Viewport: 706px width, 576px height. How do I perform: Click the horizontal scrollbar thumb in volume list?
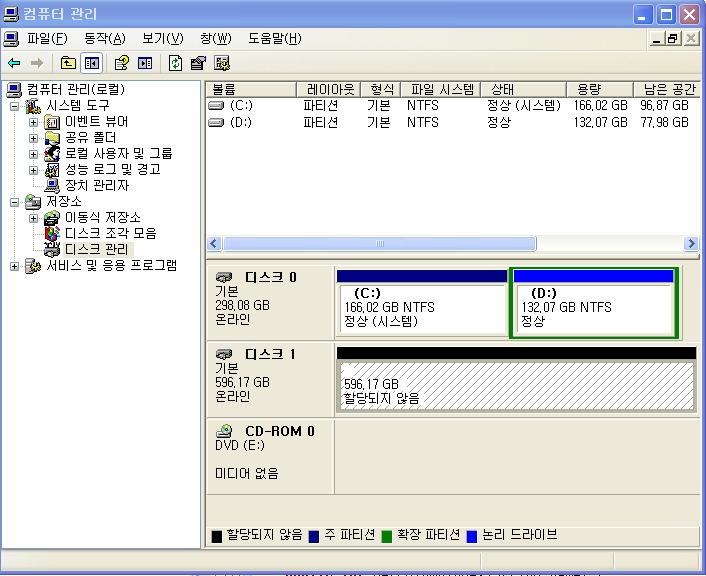tap(380, 244)
